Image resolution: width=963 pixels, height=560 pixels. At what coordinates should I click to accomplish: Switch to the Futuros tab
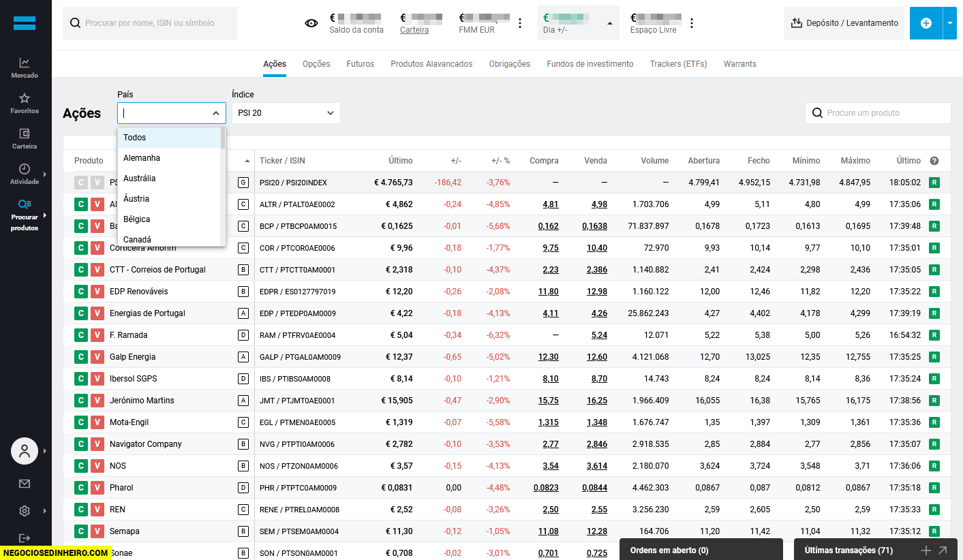(361, 64)
